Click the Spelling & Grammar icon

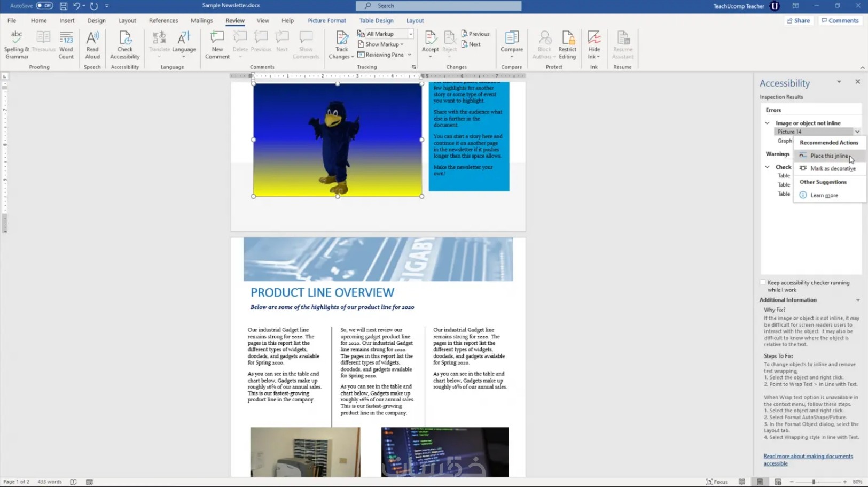(17, 44)
